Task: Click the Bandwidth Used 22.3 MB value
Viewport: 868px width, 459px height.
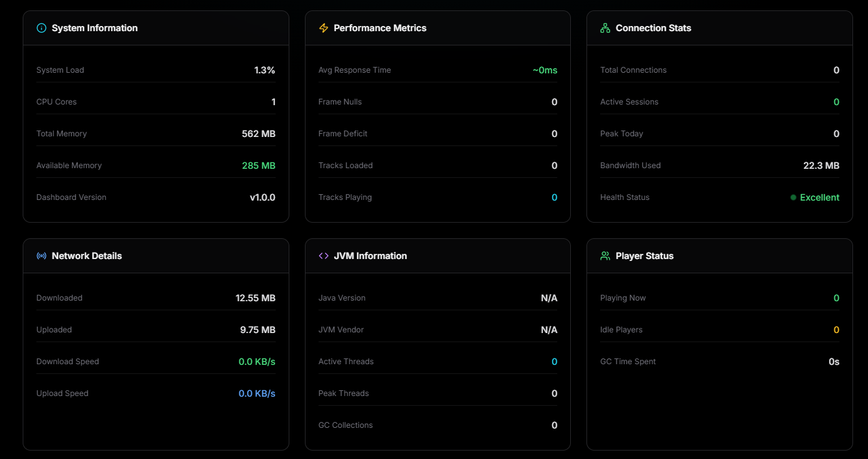Action: (x=821, y=166)
